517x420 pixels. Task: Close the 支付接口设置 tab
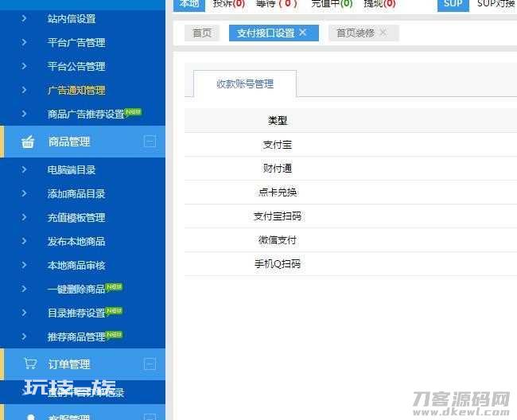(x=303, y=33)
